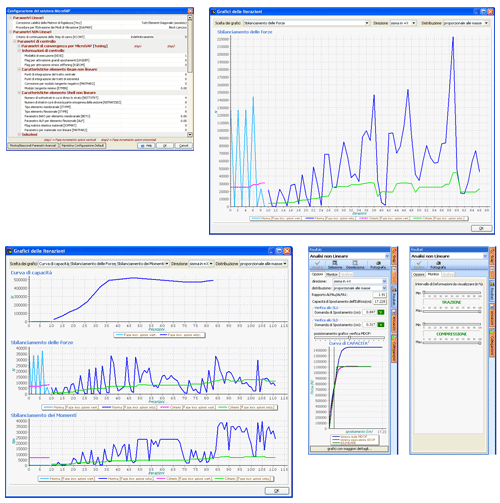Click Seleziona icon in capacity-curve Risultati panel

point(335,263)
